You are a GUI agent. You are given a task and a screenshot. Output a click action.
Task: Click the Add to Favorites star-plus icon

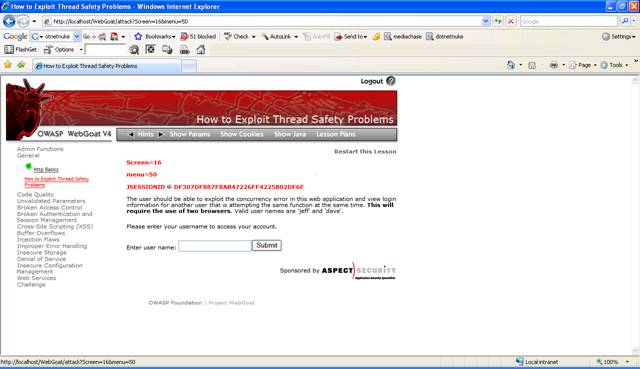(21, 64)
